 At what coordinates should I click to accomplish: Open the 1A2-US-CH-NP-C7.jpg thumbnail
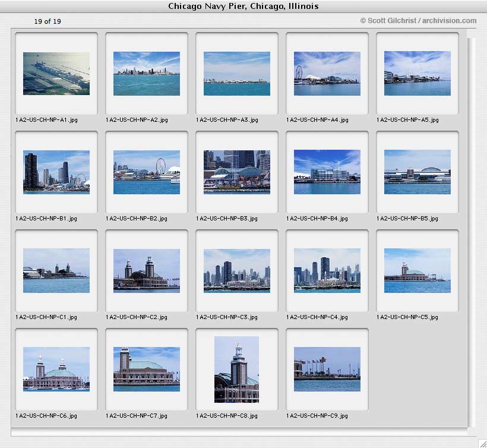point(147,369)
